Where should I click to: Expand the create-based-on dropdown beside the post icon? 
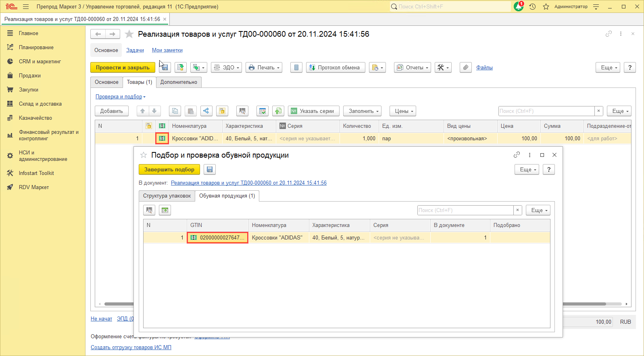[x=199, y=68]
